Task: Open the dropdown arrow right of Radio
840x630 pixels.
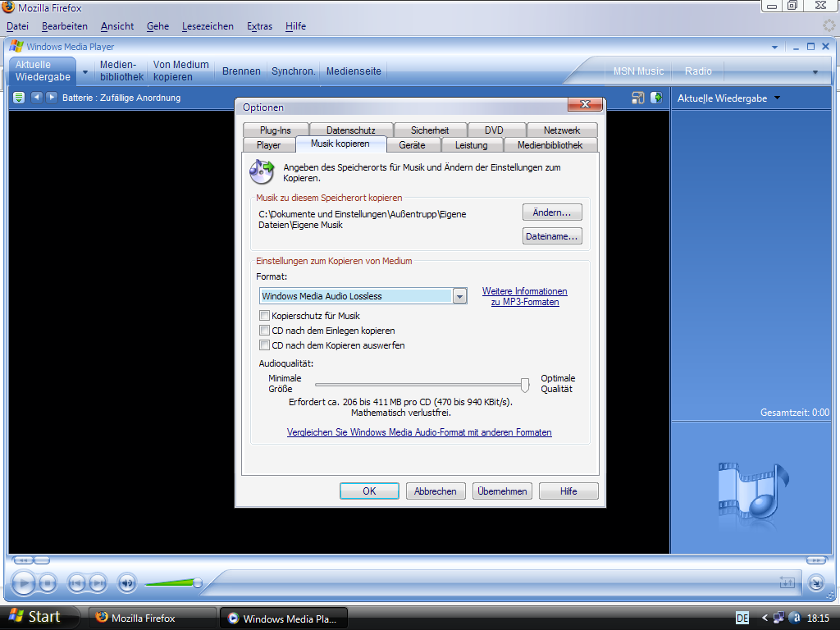Action: (x=815, y=72)
